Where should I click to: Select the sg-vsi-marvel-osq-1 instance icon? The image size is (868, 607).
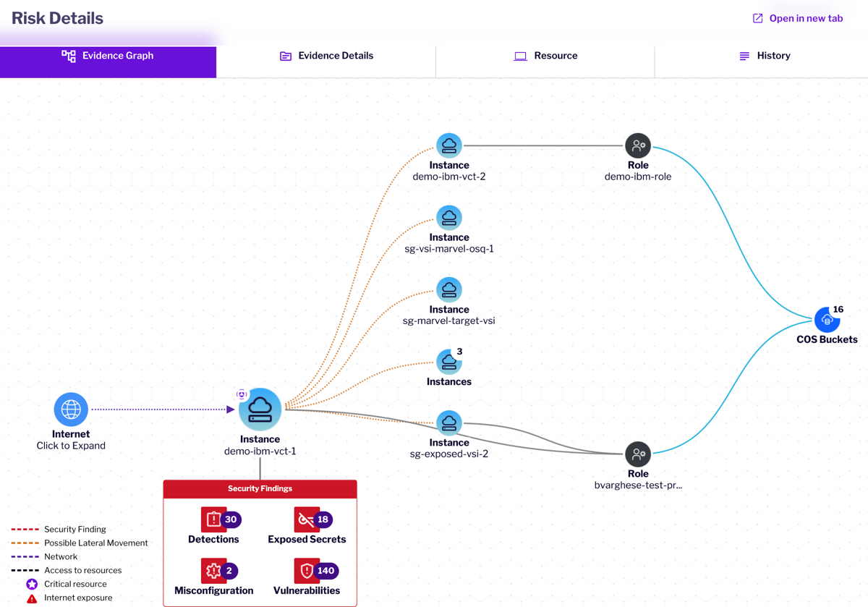(448, 218)
